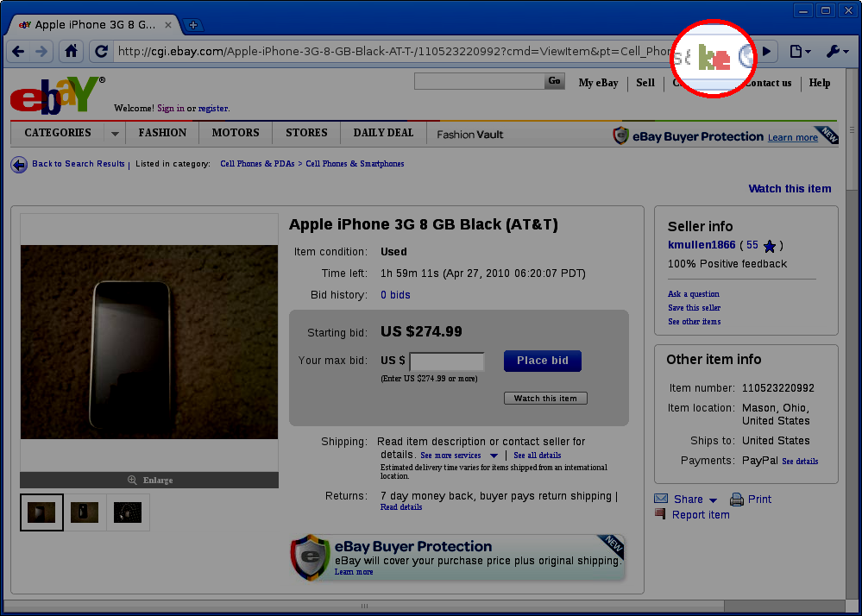Open the page menu document icon
The width and height of the screenshot is (862, 616).
coord(800,52)
